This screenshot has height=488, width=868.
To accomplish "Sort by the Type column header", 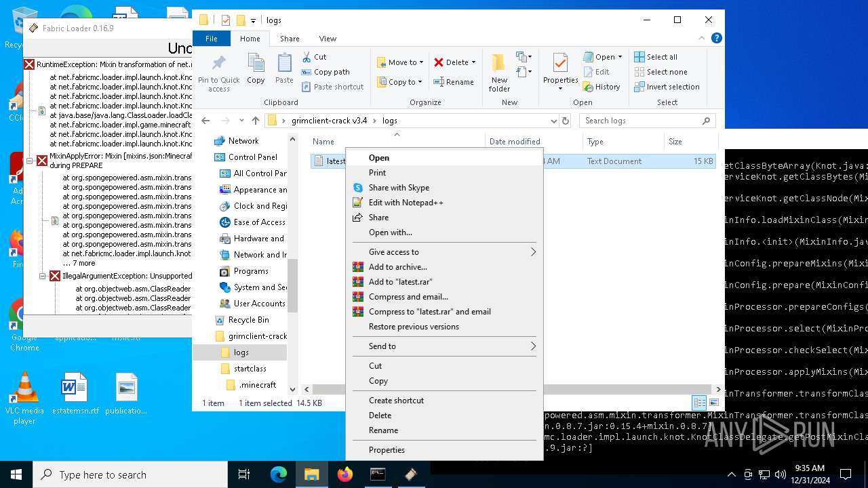I will (x=623, y=142).
